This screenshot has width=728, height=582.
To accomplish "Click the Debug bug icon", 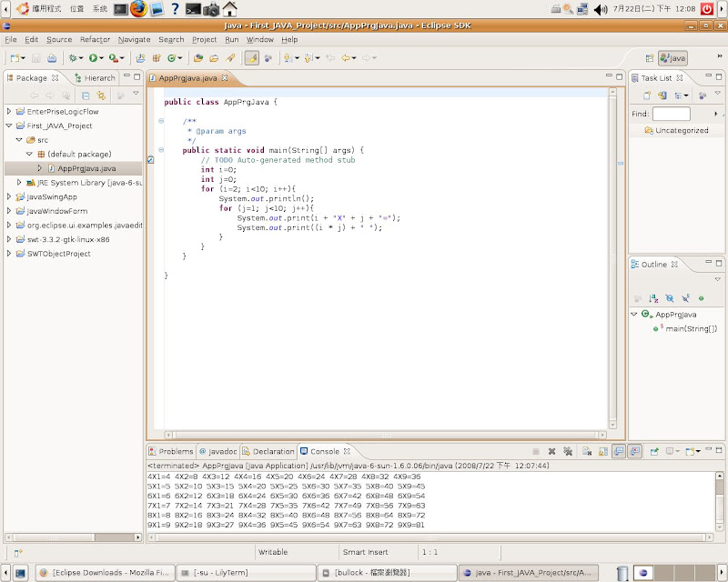I will 73,58.
